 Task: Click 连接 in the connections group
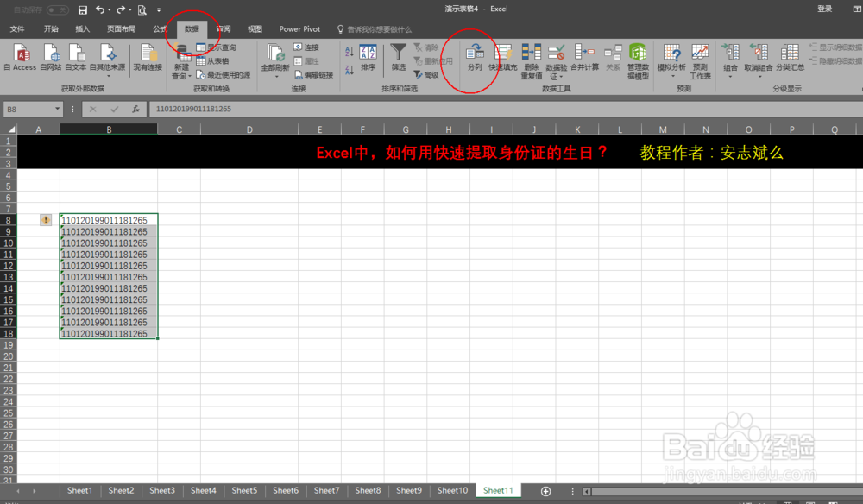point(306,47)
